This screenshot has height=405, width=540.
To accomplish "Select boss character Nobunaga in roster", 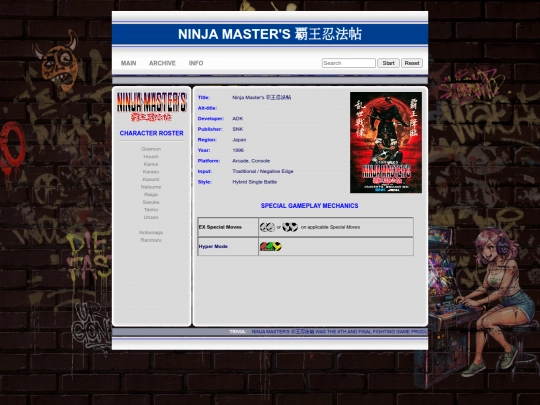I will point(151,232).
